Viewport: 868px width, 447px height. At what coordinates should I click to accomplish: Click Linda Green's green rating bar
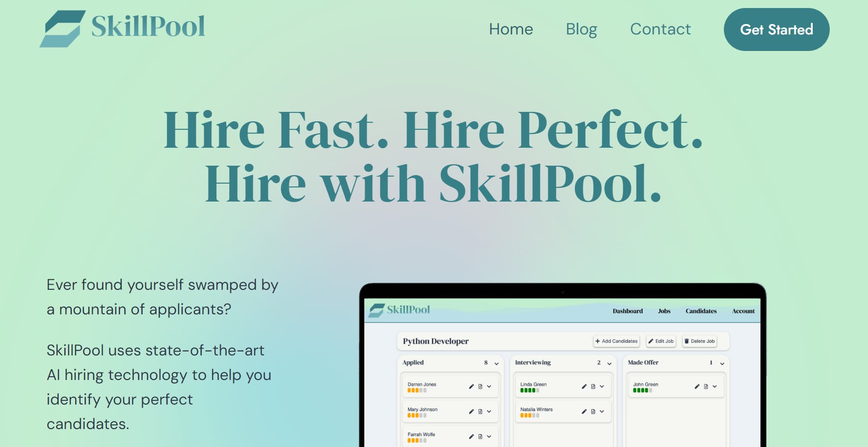[x=529, y=390]
